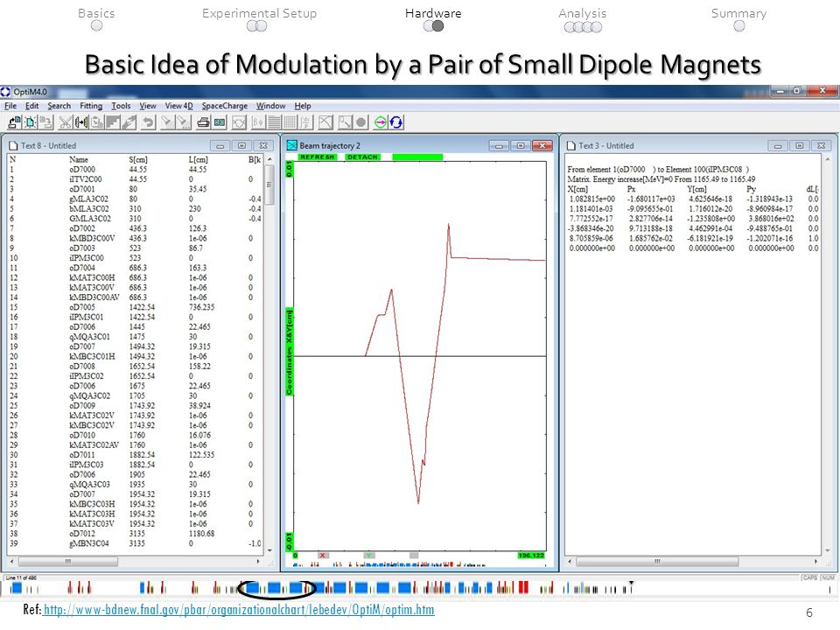Go to the Summary section
The height and width of the screenshot is (630, 840).
[738, 13]
